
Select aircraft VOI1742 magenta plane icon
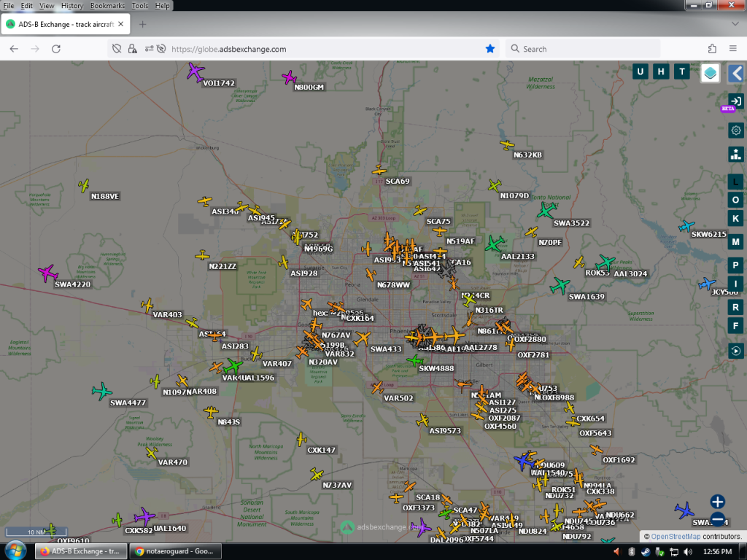click(x=195, y=72)
